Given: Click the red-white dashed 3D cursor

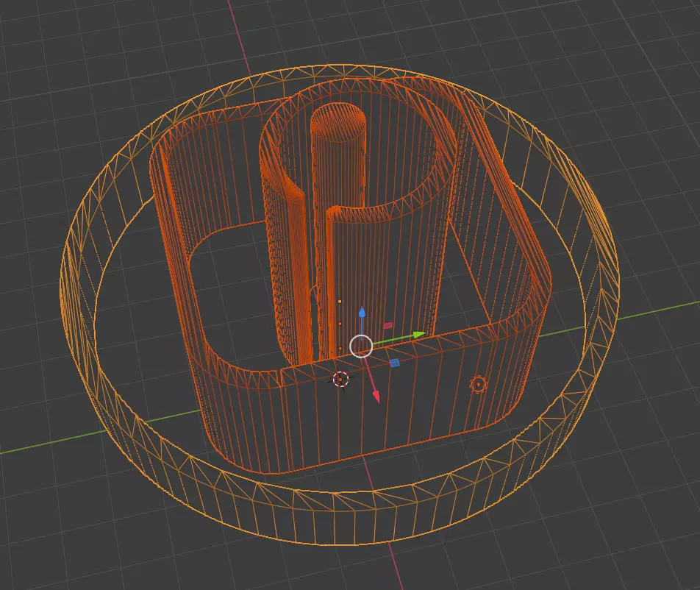Looking at the screenshot, I should [340, 380].
